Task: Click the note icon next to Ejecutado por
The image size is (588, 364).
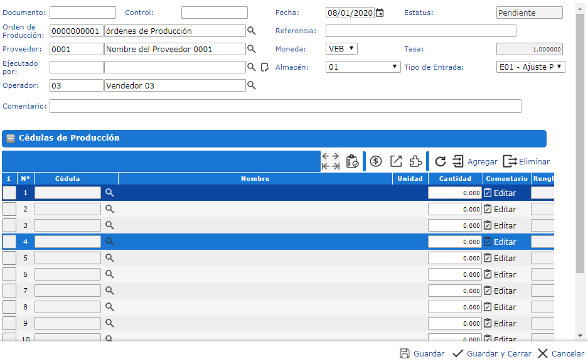Action: tap(265, 67)
